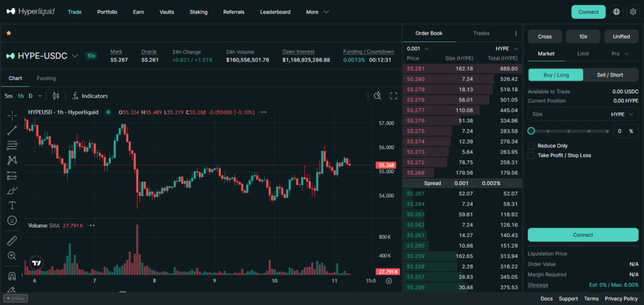Screen dimensions: 644x305
Task: Click Connect button in header
Action: click(x=589, y=12)
